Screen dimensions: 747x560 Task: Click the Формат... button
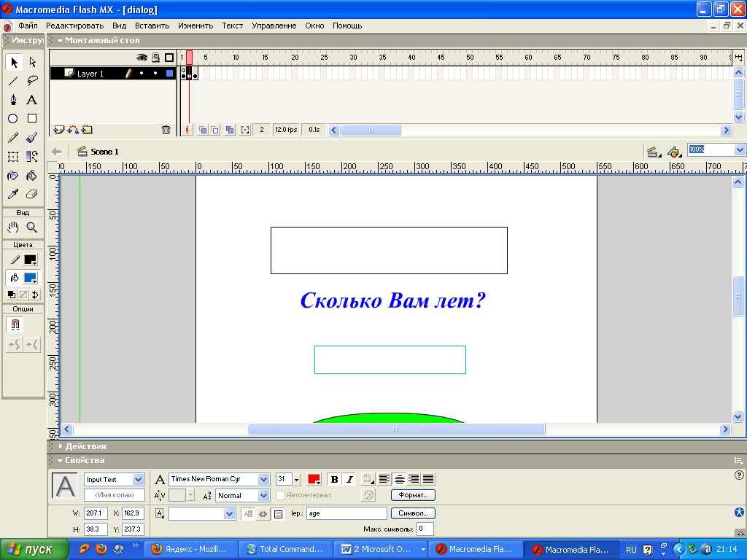coord(413,495)
